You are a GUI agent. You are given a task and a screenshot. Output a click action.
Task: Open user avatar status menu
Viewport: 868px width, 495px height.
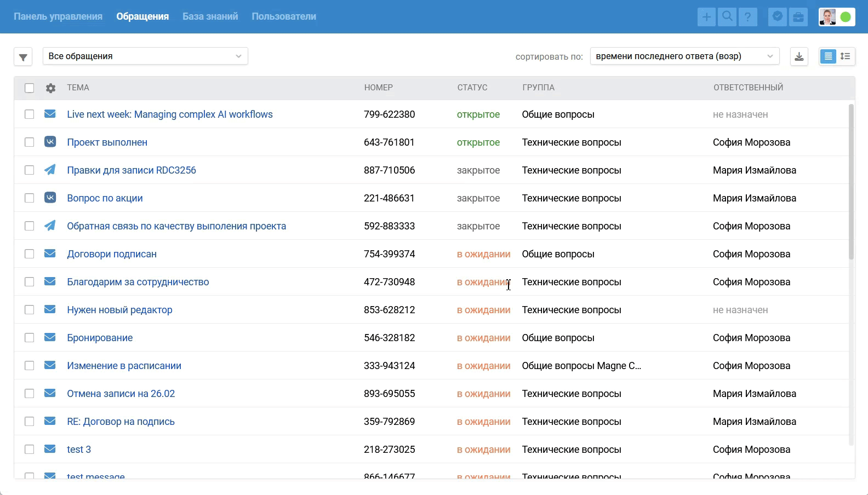pyautogui.click(x=836, y=17)
